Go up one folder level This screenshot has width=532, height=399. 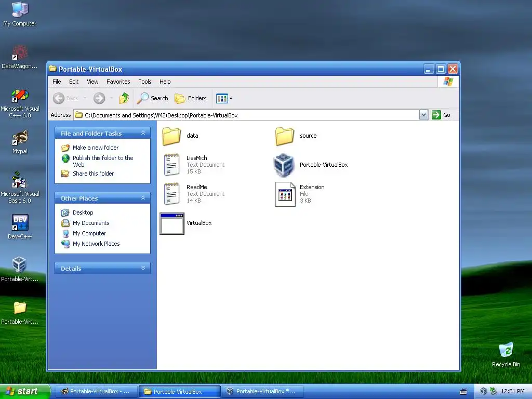(x=124, y=98)
